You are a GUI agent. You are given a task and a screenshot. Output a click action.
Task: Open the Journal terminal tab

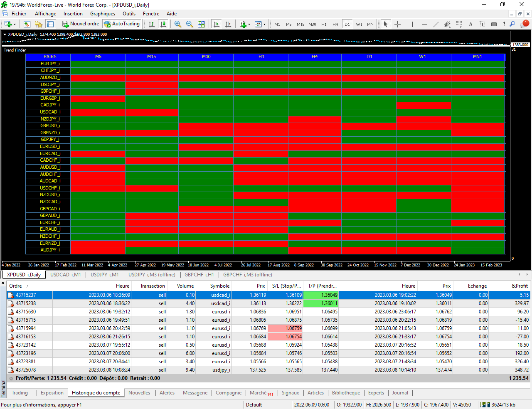point(400,393)
